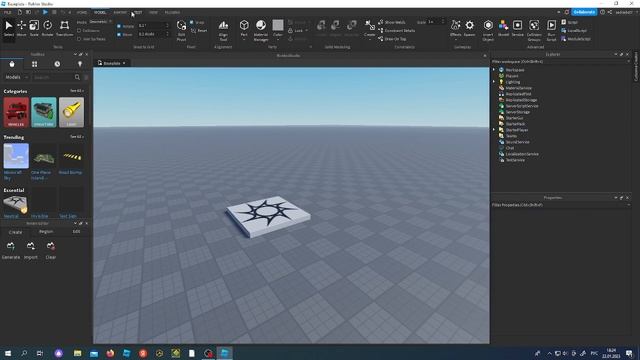Viewport: 640px width, 360px height.
Task: Select the Transform tool
Action: coord(64,28)
